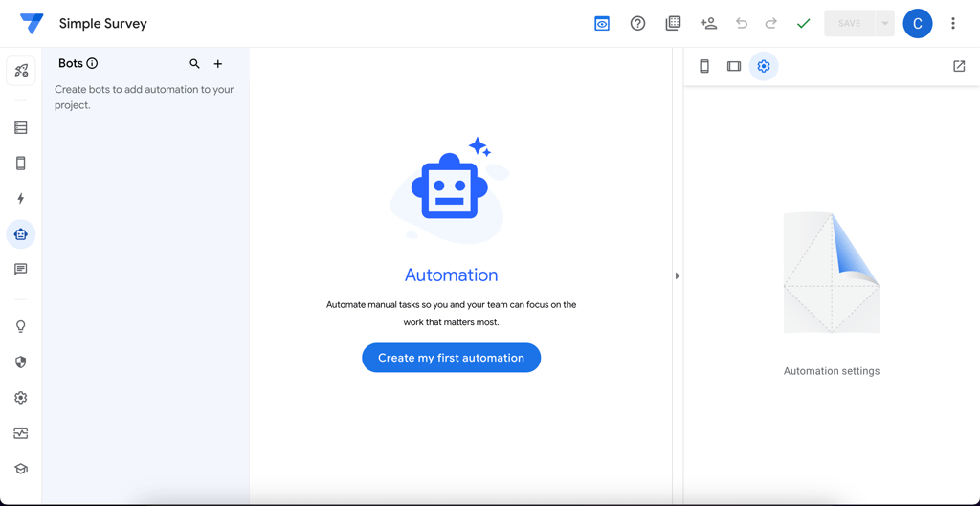Open the Intelligence lightbulb icon
Screen dimensions: 980x506
21,327
